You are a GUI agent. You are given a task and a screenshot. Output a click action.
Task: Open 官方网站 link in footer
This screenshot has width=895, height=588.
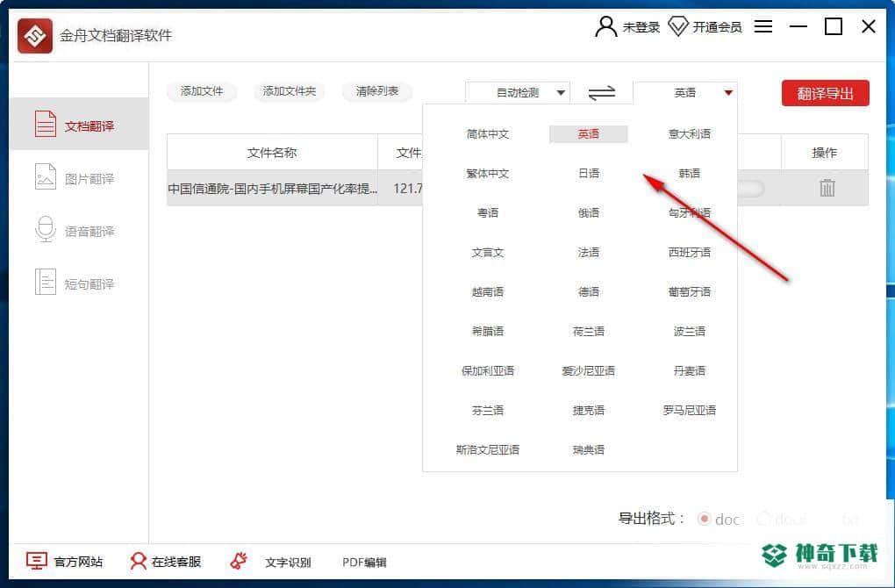[x=78, y=563]
